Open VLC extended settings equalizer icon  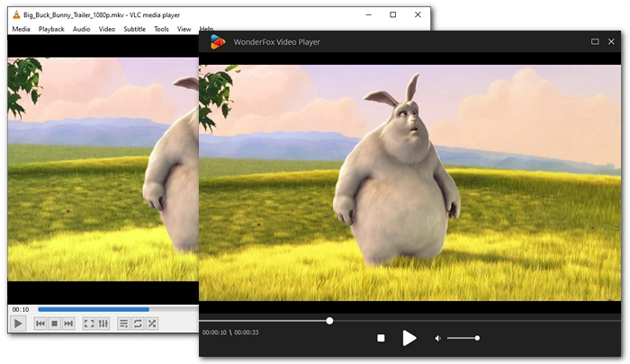[103, 324]
